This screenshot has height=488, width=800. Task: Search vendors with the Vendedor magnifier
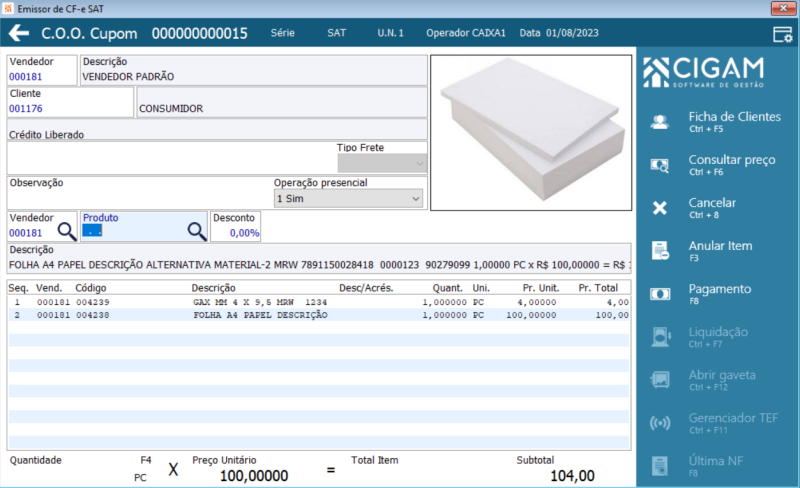pyautogui.click(x=66, y=232)
